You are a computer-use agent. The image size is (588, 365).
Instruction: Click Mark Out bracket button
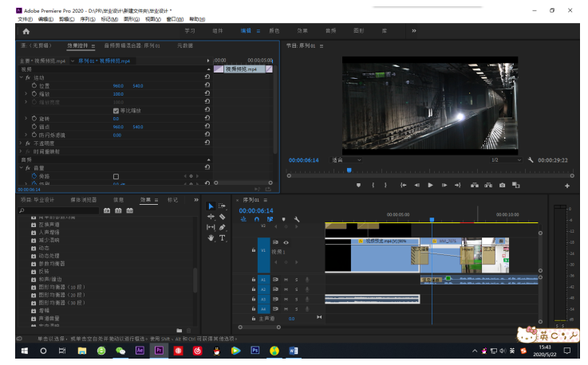click(385, 185)
